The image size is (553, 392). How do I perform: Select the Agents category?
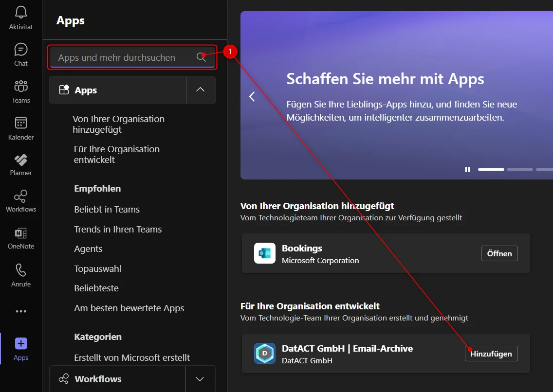(x=88, y=249)
